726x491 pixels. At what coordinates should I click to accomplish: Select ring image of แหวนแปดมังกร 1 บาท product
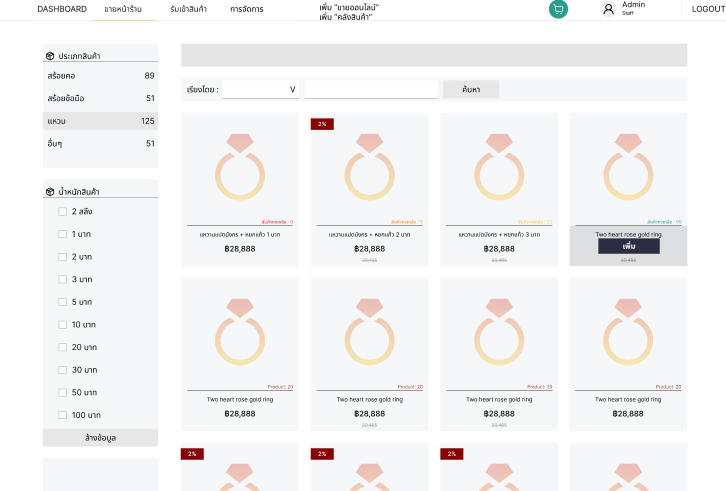point(240,166)
